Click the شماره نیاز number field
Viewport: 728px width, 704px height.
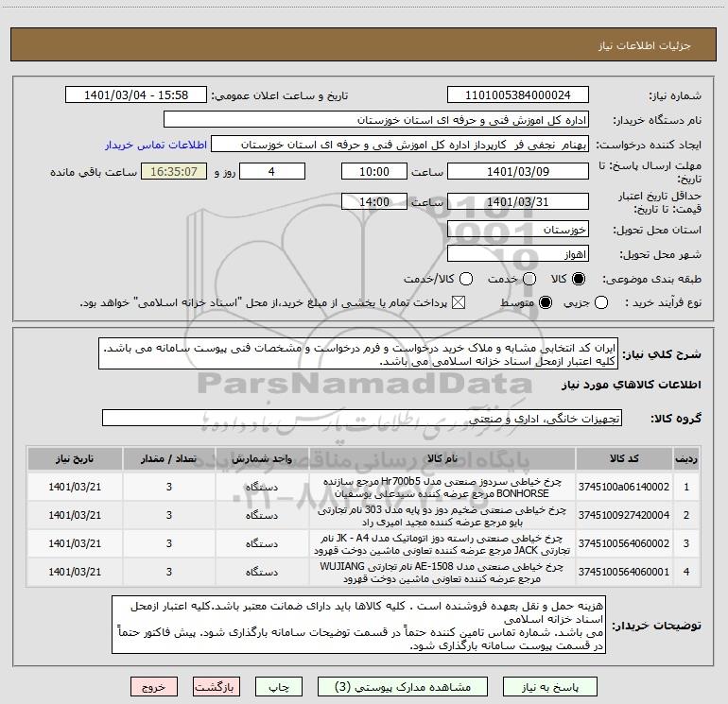(x=518, y=95)
